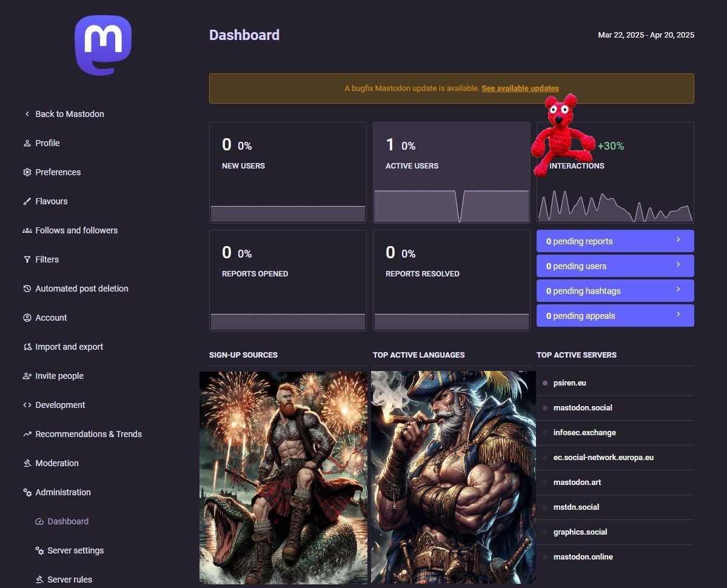Click the Automated post deletion history icon
Screen dimensions: 727x588
click(27, 289)
